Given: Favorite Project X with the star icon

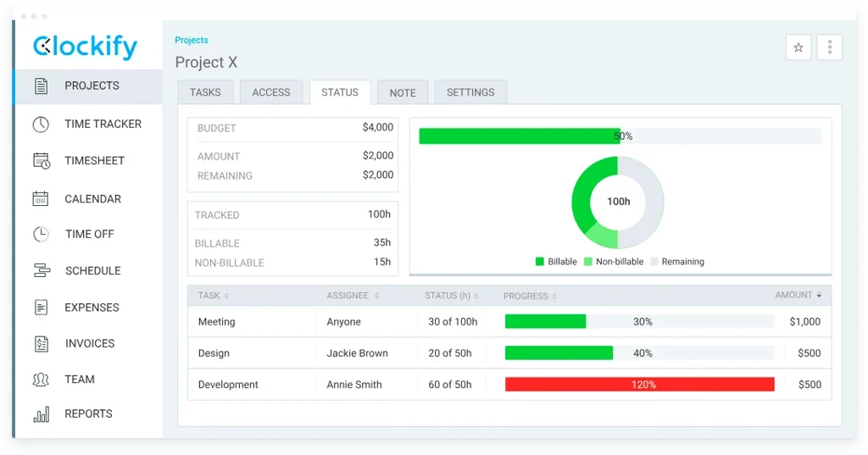Looking at the screenshot, I should (798, 47).
